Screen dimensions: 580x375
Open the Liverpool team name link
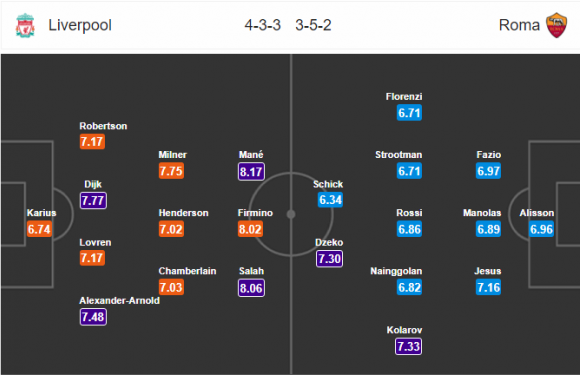coord(80,25)
